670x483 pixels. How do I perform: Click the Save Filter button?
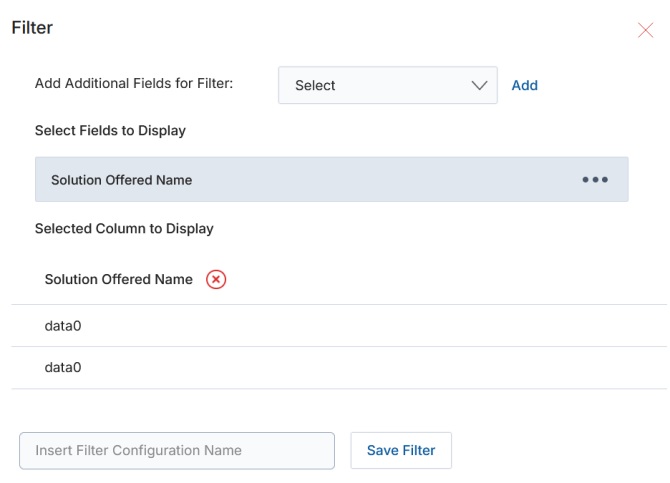[x=401, y=451]
